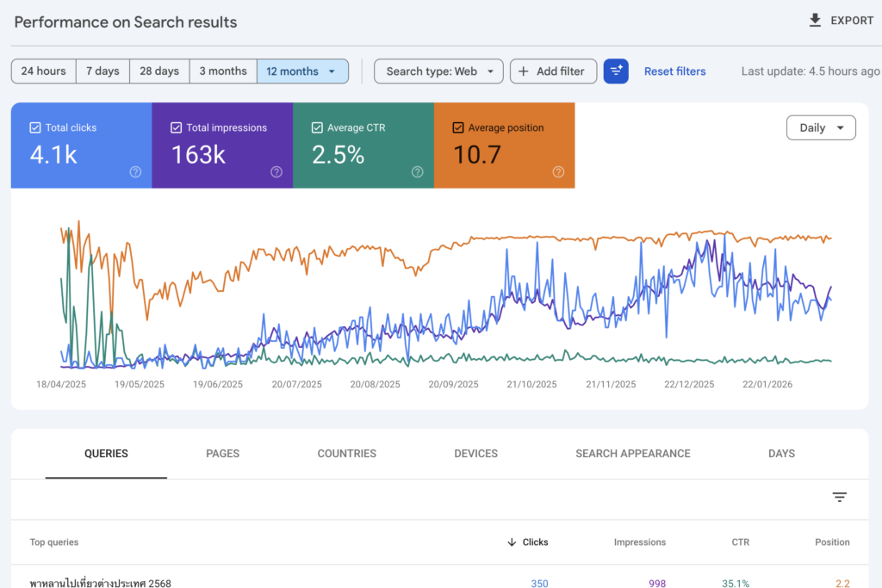Toggle the Total impressions checkbox
Viewport: 882px width, 588px height.
(x=177, y=127)
